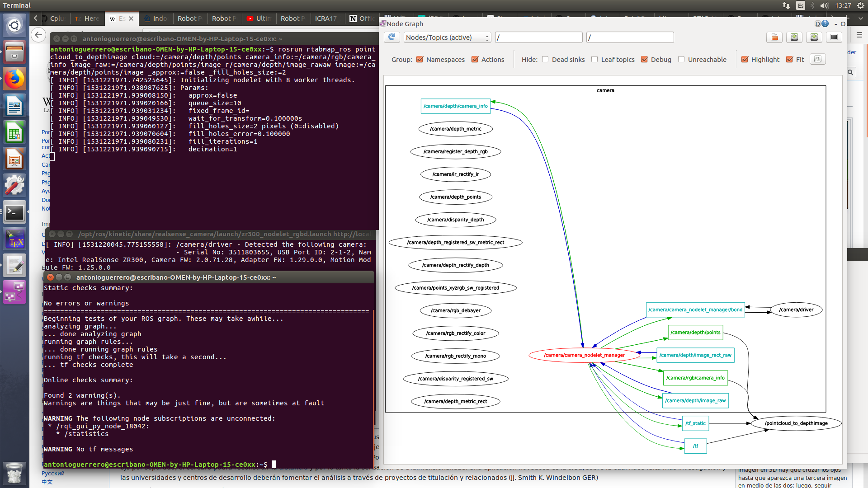The height and width of the screenshot is (488, 868).
Task: Open the Terminal from the launcher
Action: coord(15,212)
